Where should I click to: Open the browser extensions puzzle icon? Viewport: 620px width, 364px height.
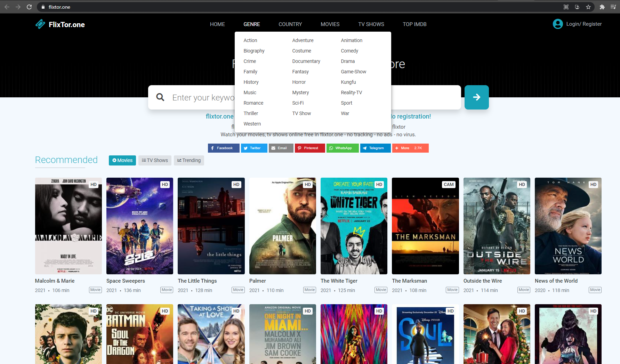pyautogui.click(x=602, y=7)
